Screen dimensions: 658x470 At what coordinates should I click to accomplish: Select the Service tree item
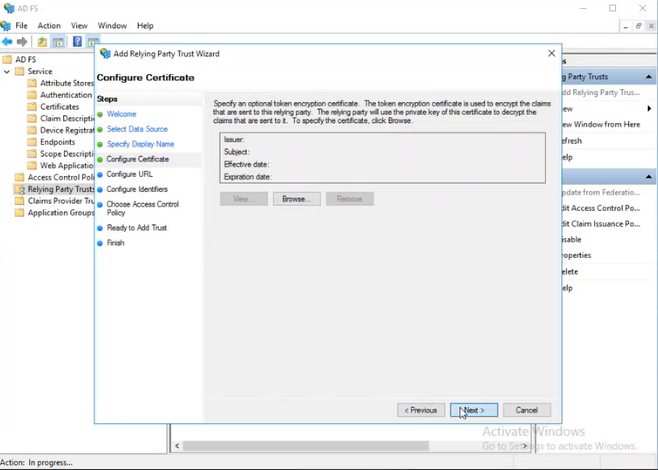(x=40, y=71)
